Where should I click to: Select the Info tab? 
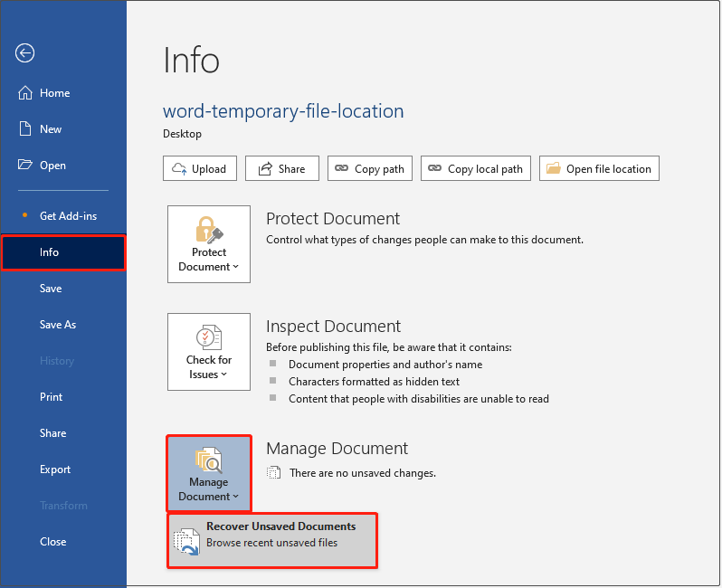(63, 252)
